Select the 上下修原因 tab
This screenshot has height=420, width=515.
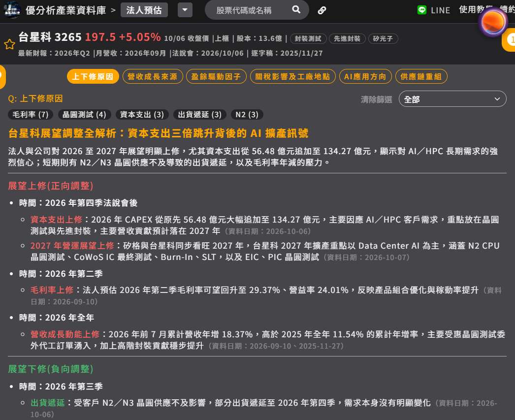(x=93, y=76)
